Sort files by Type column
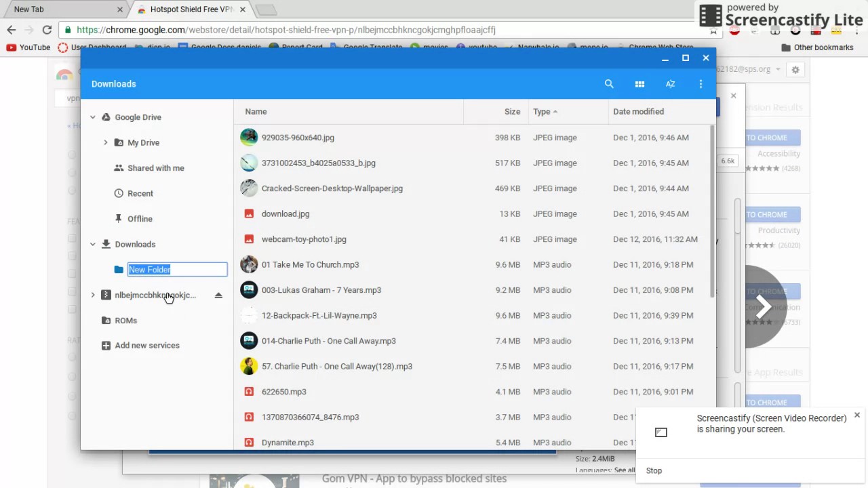Viewport: 868px width, 488px height. point(568,112)
